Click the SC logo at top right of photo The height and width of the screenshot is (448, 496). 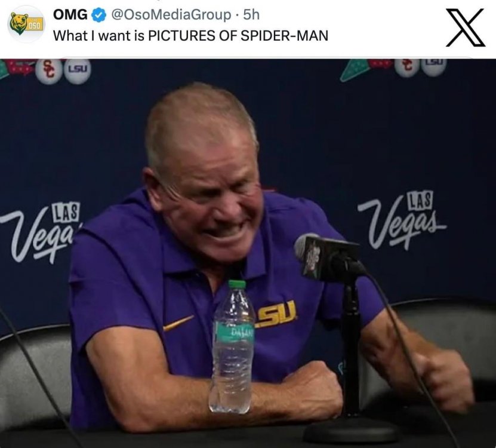[x=408, y=67]
